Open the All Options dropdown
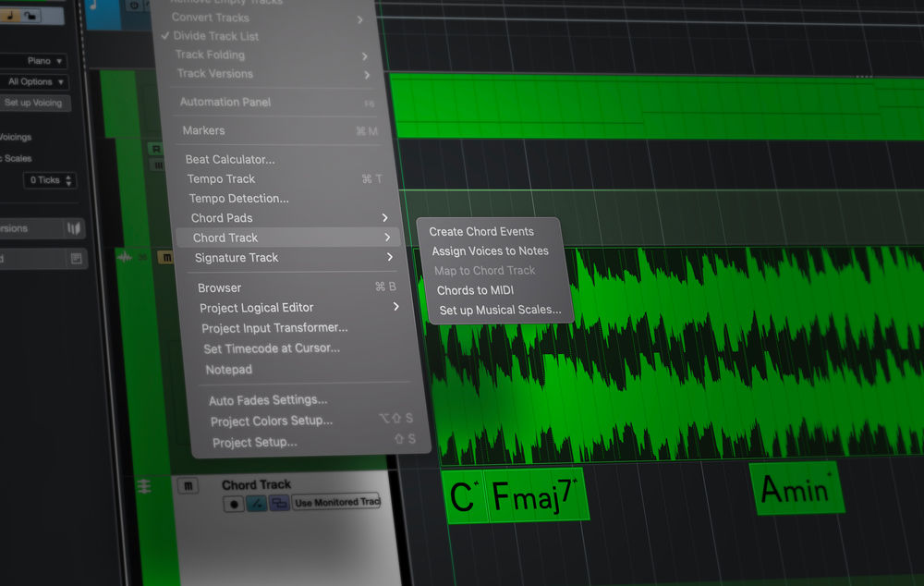Screen dimensions: 924x586 34,82
